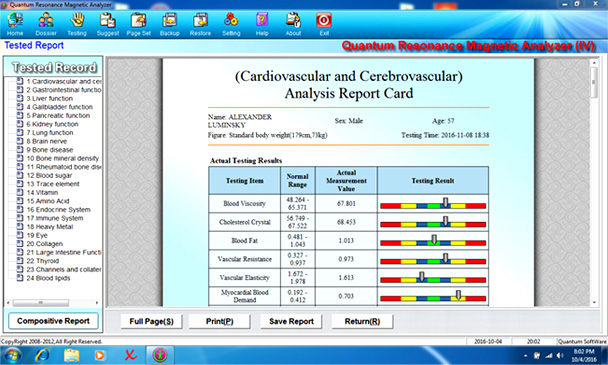Click Vascular Elasticity value 1.613
This screenshot has width=608, height=365.
346,278
